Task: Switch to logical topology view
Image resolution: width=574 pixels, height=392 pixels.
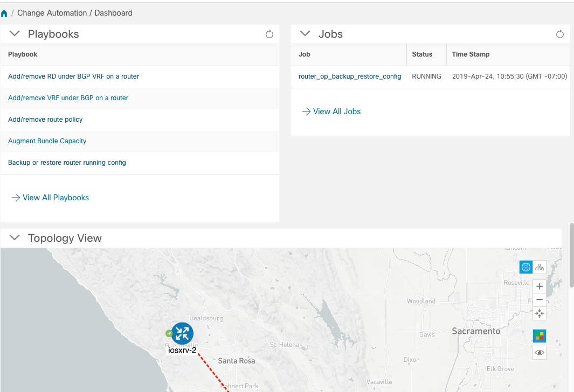Action: pyautogui.click(x=539, y=267)
